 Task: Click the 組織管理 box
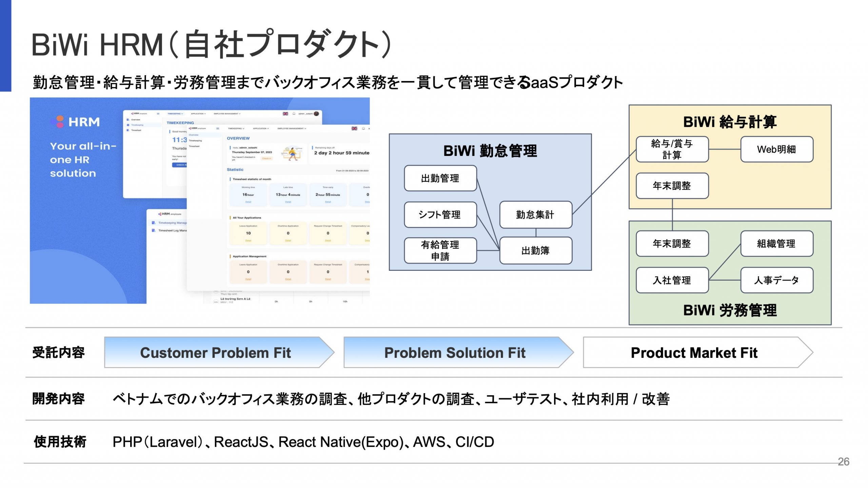tap(776, 244)
